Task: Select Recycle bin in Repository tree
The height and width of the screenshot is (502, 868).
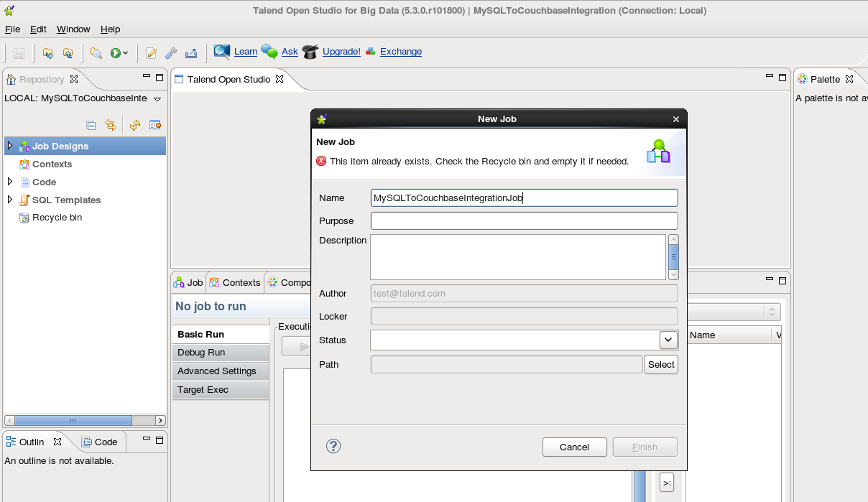Action: pyautogui.click(x=57, y=218)
